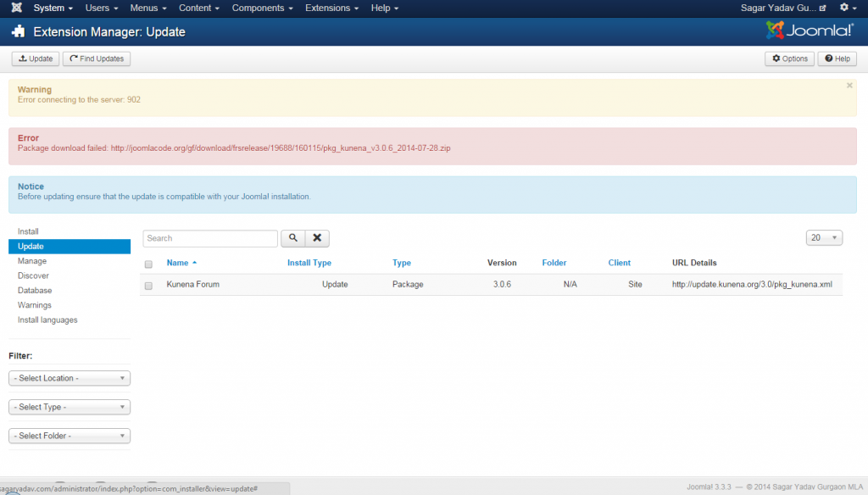Clear the search with the X button
868x495 pixels.
316,238
